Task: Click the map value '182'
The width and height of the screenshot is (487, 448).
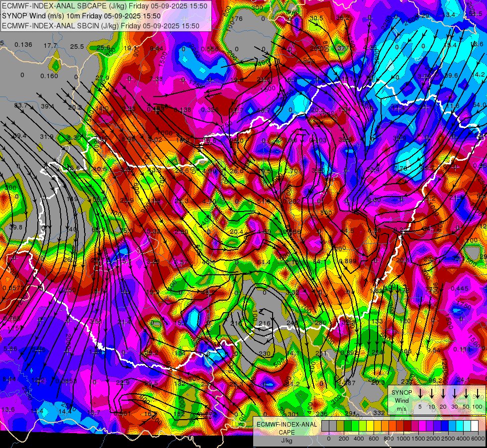Action: 179,414
